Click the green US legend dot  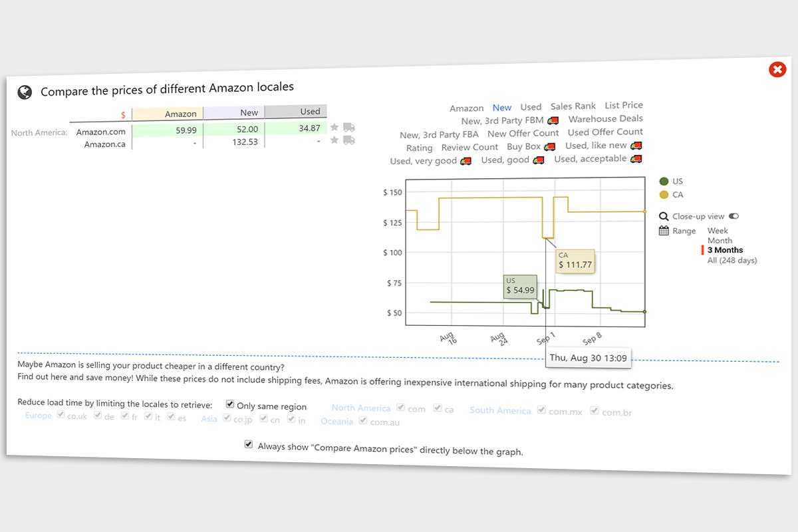[663, 182]
